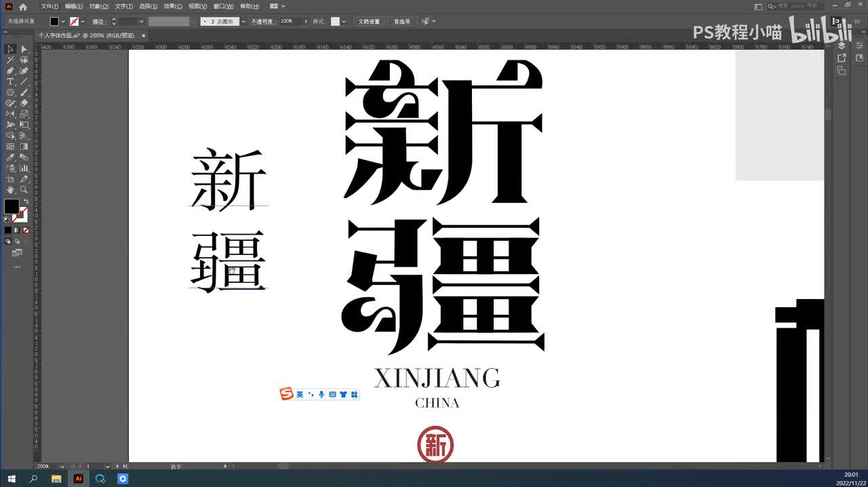Viewport: 868px width, 487px height.
Task: Open Edit Toolbar three-dots button
Action: click(17, 267)
